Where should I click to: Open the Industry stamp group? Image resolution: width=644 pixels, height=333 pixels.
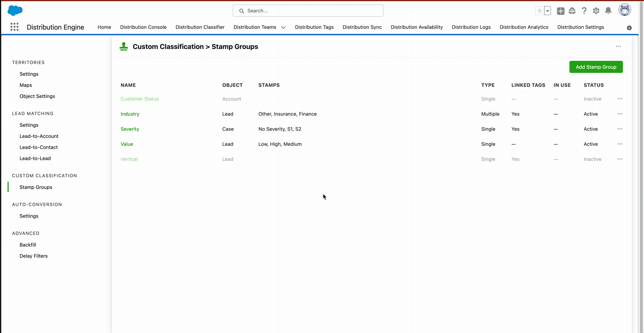pos(130,114)
